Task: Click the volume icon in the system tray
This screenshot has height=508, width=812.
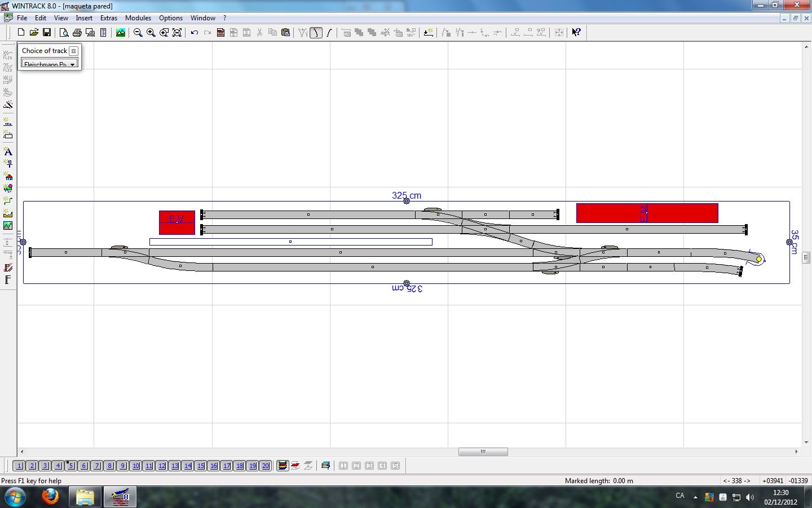Action: (749, 497)
